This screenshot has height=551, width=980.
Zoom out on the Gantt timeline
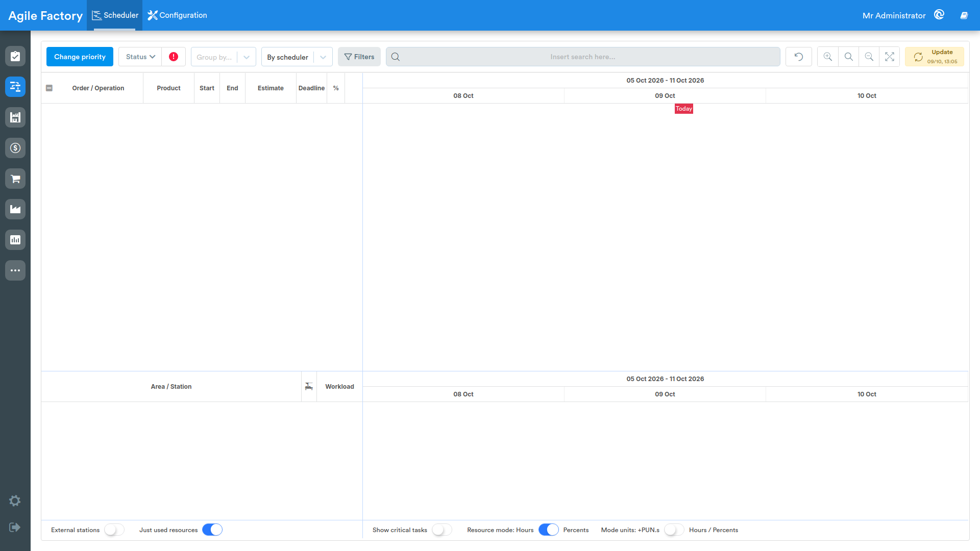pos(869,57)
